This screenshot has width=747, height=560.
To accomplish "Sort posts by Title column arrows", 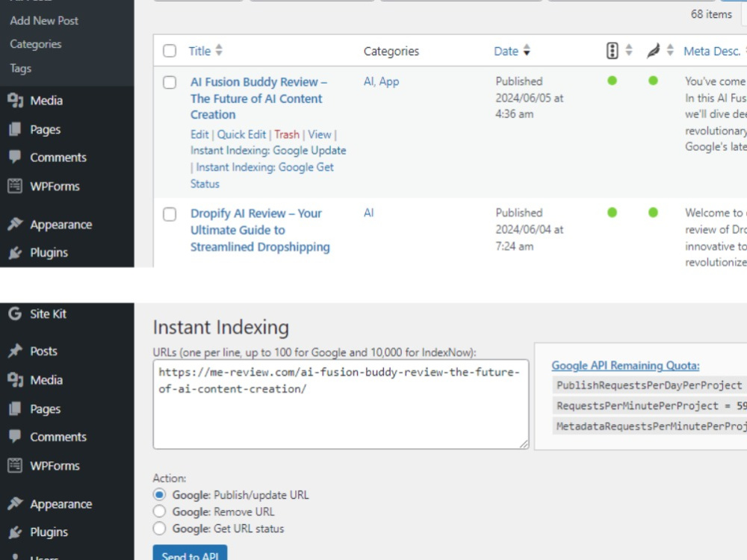I will point(219,50).
